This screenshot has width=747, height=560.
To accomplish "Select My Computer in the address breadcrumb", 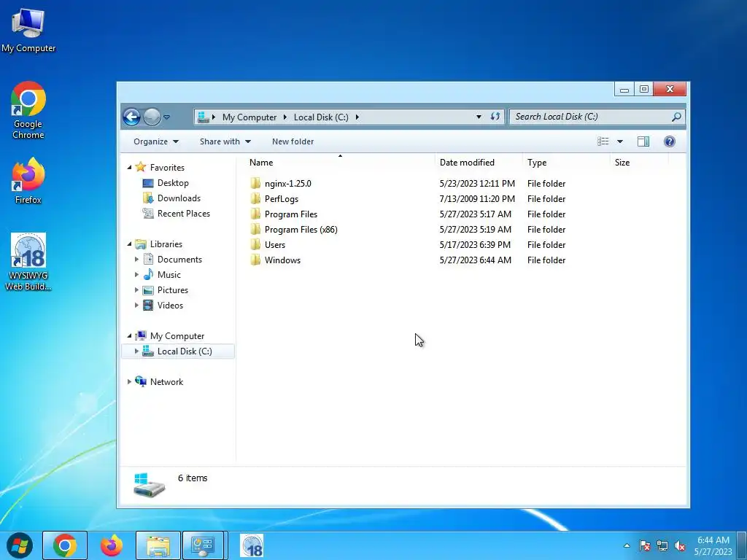I will coord(249,117).
